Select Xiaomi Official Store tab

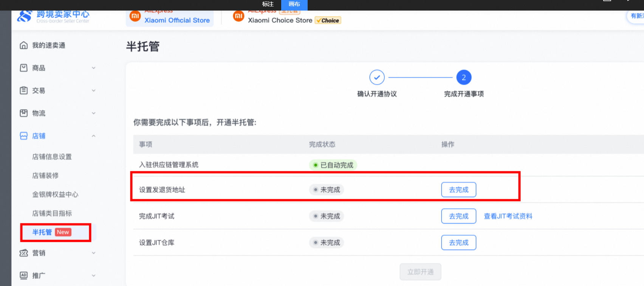[170, 18]
